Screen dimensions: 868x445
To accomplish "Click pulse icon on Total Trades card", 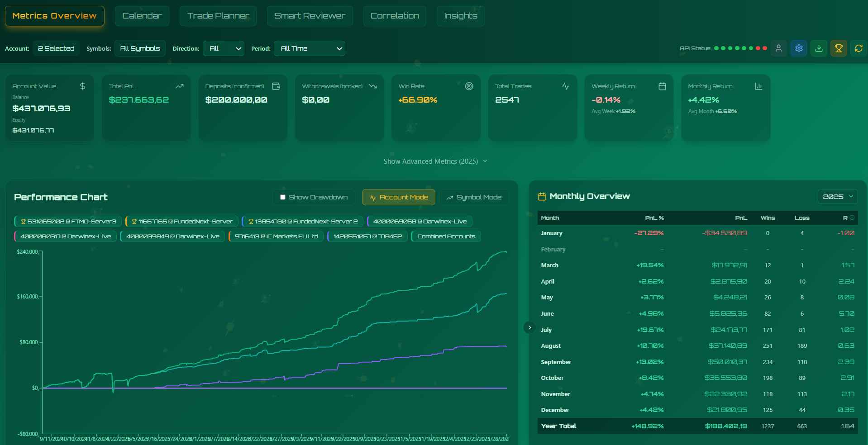I will pyautogui.click(x=566, y=86).
